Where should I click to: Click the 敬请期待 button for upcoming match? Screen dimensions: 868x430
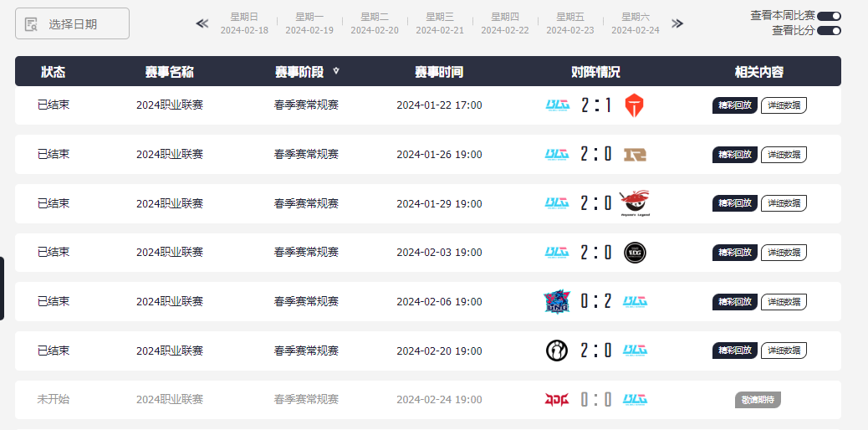click(758, 400)
